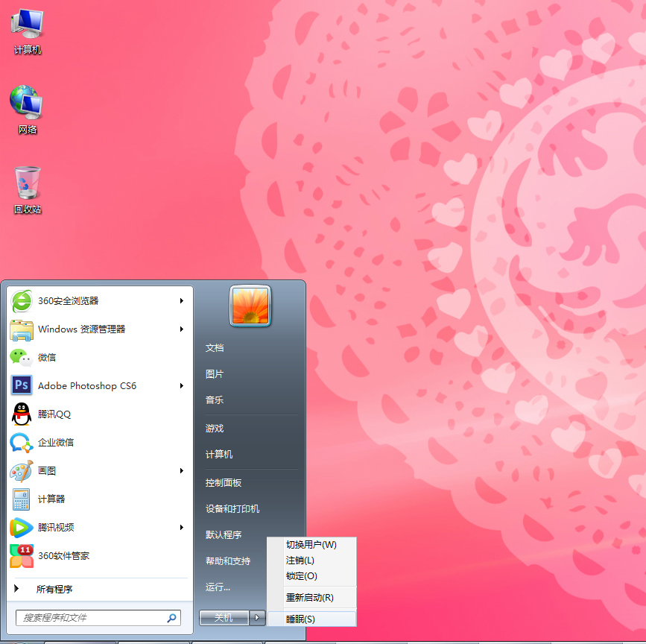646x644 pixels.
Task: Open 计算机 in the Start menu right pane
Action: (219, 455)
